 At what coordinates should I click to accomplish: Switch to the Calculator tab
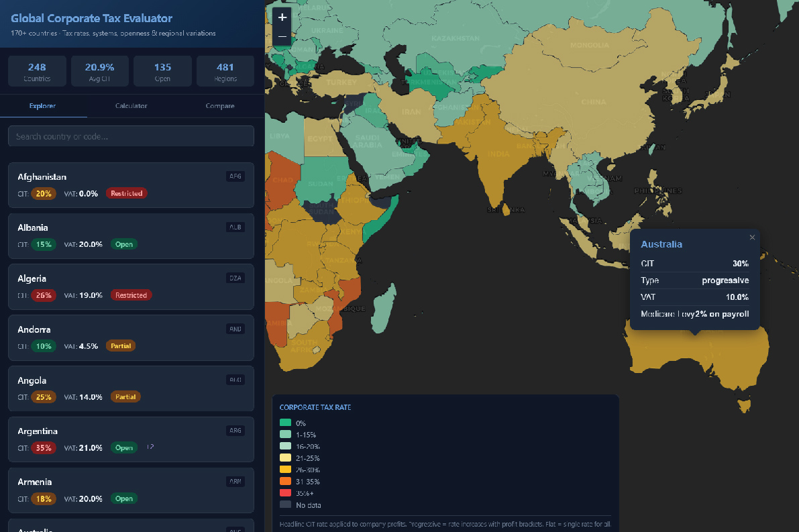click(x=131, y=106)
